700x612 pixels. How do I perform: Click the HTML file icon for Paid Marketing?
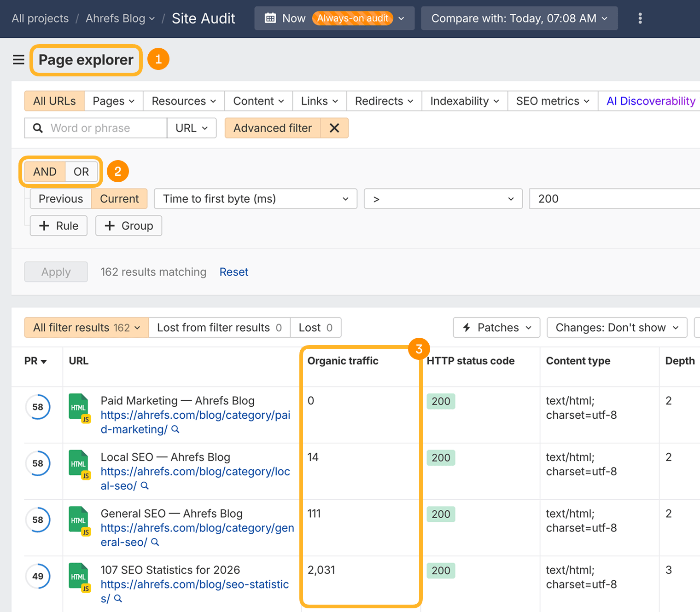coord(79,408)
